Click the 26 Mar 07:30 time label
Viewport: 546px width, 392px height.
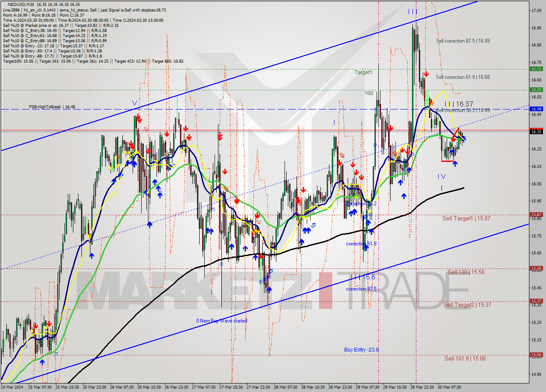click(x=122, y=387)
